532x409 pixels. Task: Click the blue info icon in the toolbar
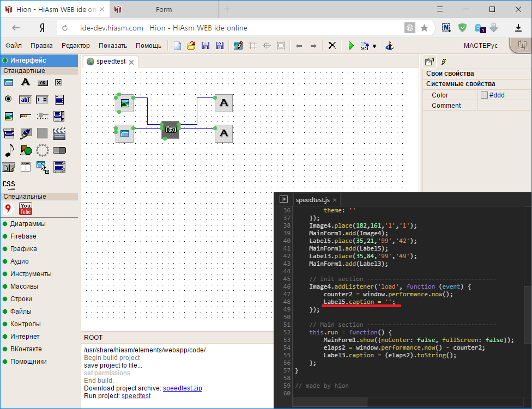pos(390,46)
